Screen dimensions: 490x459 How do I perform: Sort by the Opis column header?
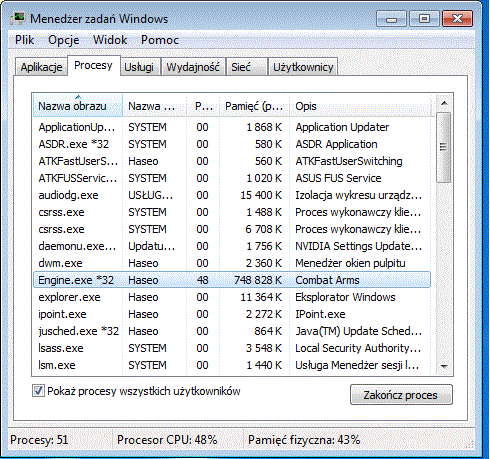coord(360,106)
